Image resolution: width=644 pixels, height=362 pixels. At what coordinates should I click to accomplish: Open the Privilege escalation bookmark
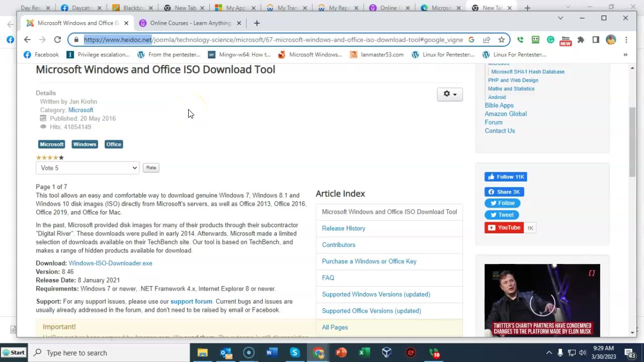tap(98, 54)
